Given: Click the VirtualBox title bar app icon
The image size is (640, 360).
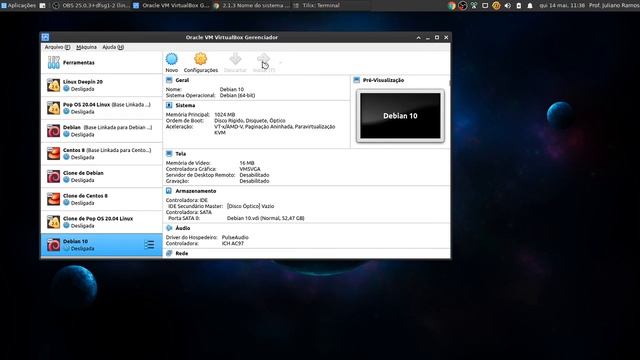Looking at the screenshot, I should (45, 37).
